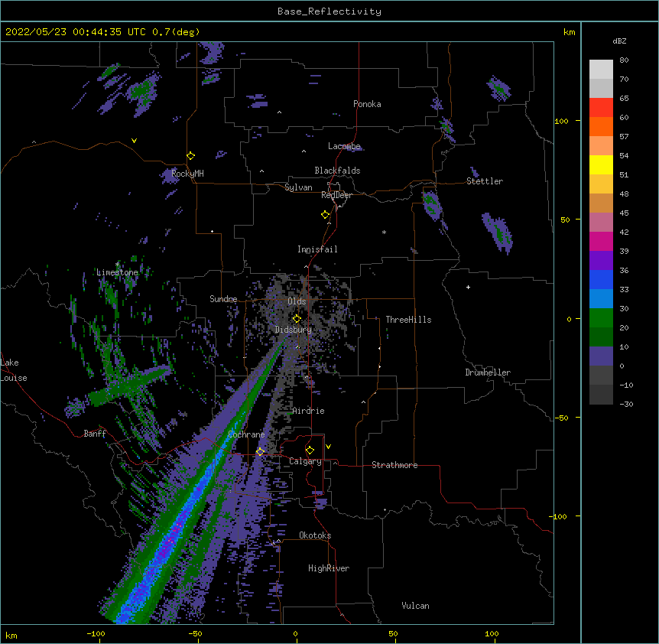Select the purple 36-39 dBZ legend swatch

coord(601,260)
